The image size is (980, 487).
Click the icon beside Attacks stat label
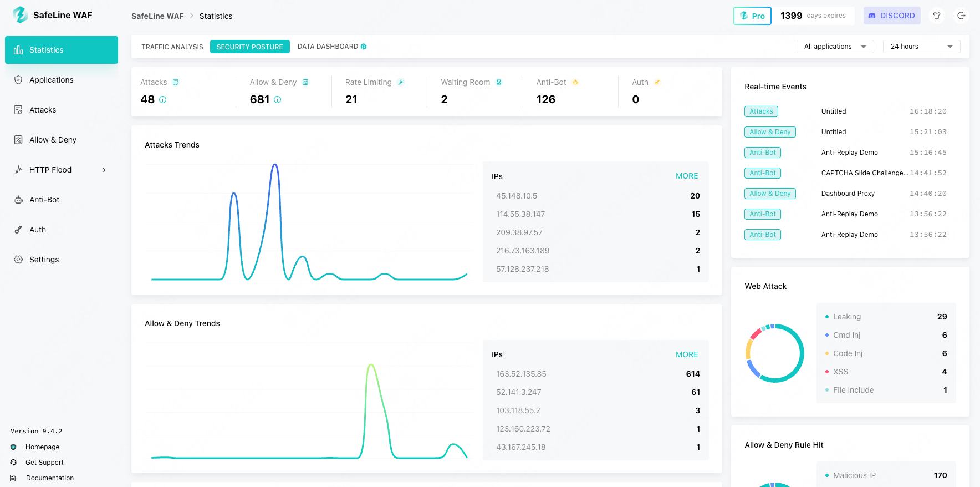pyautogui.click(x=176, y=82)
